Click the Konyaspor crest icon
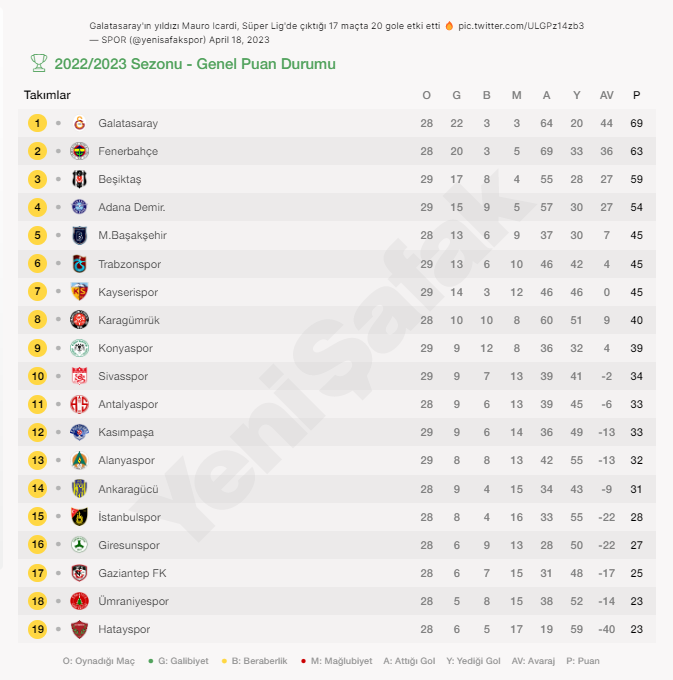673x680 pixels. (x=79, y=348)
